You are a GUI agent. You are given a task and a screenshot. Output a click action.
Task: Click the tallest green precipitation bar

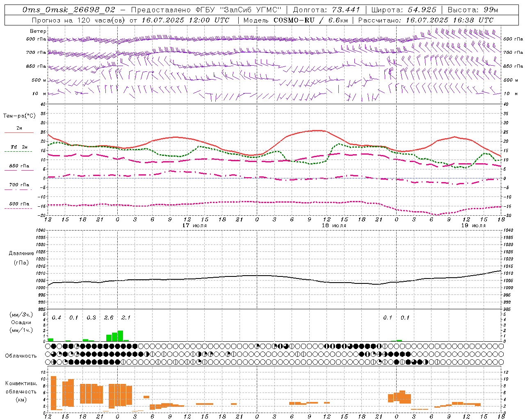tap(120, 336)
